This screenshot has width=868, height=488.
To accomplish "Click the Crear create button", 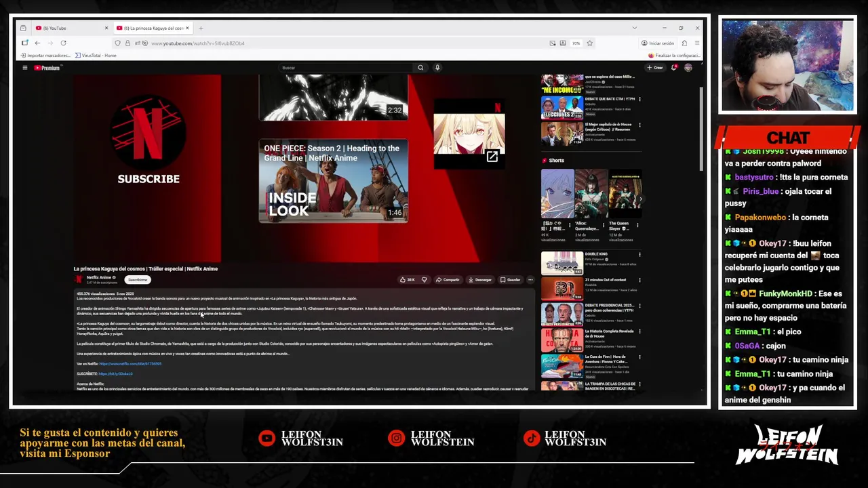I will click(655, 68).
